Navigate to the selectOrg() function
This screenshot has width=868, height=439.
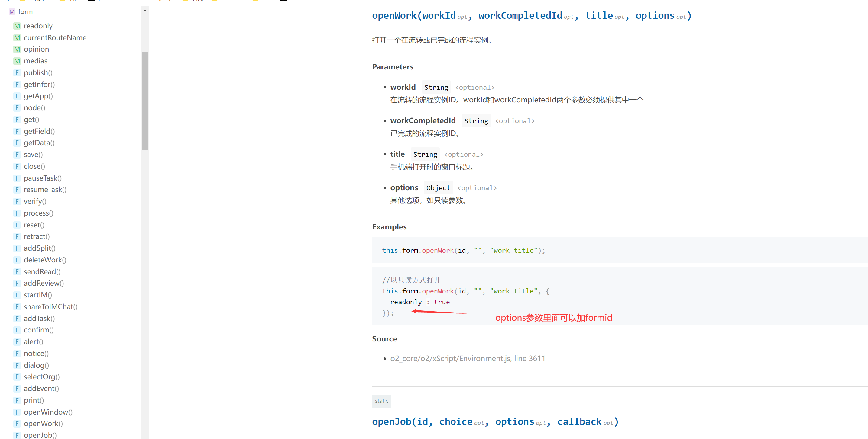click(x=41, y=377)
